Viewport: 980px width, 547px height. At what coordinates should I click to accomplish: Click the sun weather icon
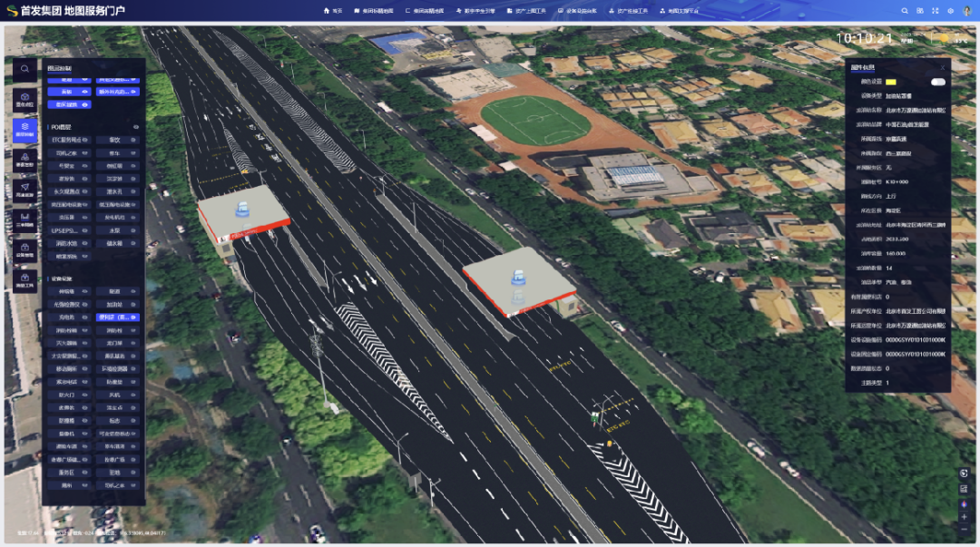click(944, 39)
